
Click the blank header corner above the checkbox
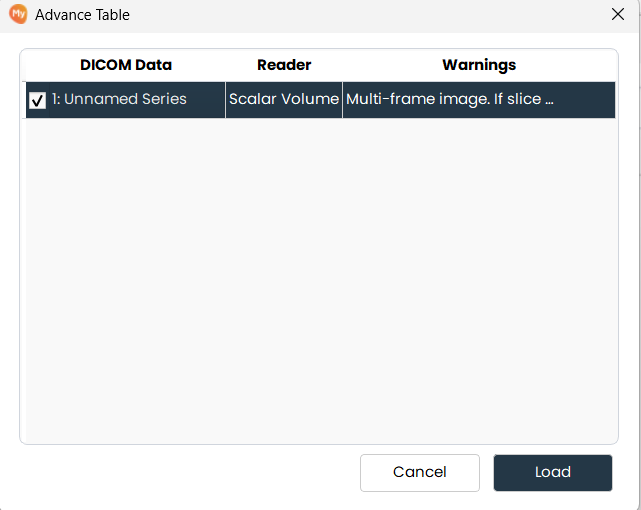point(37,65)
